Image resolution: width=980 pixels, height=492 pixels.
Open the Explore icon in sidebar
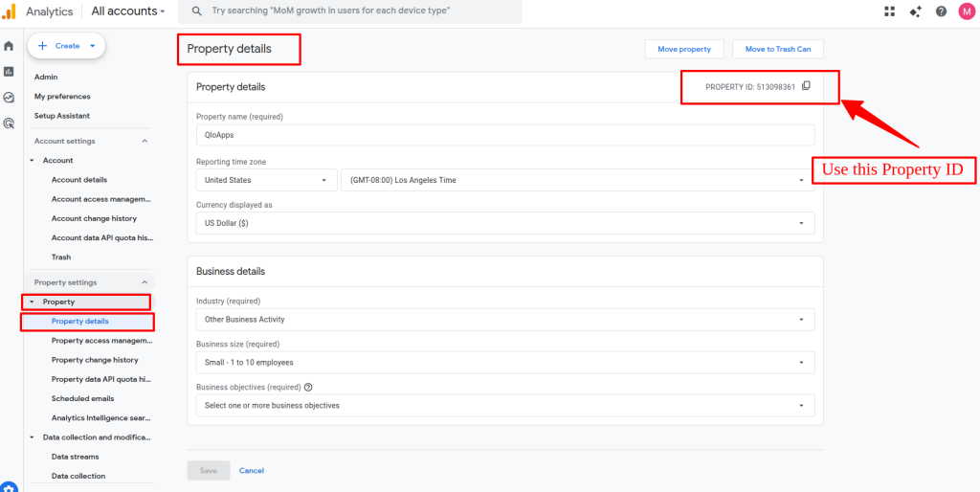coord(9,98)
